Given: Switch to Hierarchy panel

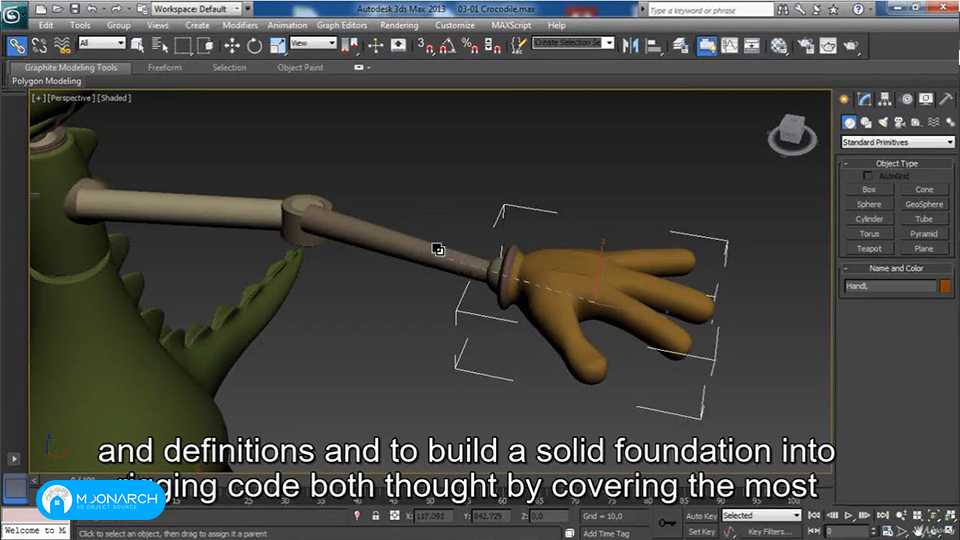Looking at the screenshot, I should point(885,99).
